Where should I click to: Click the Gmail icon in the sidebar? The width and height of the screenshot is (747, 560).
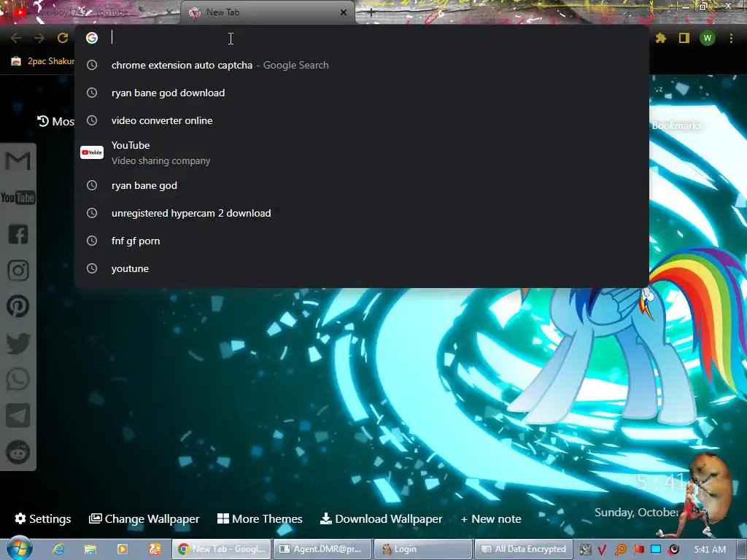click(18, 160)
